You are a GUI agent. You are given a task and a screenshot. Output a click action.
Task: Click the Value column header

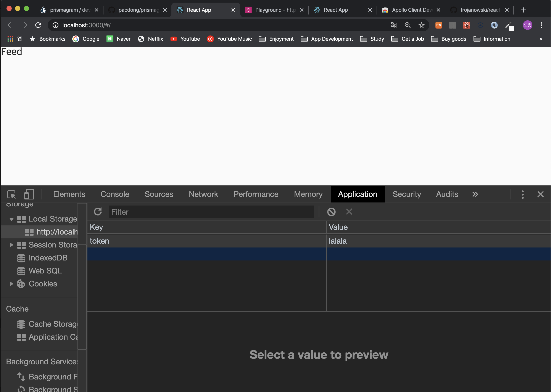pyautogui.click(x=438, y=227)
